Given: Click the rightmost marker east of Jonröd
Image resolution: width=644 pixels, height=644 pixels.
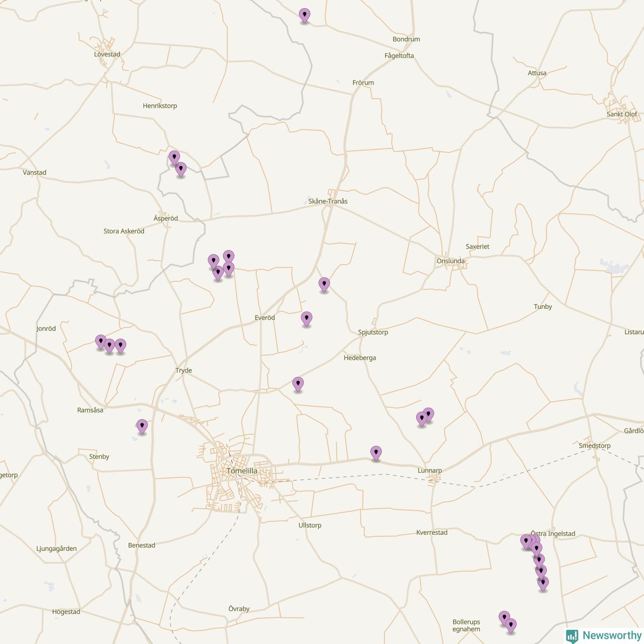Looking at the screenshot, I should pyautogui.click(x=120, y=346).
